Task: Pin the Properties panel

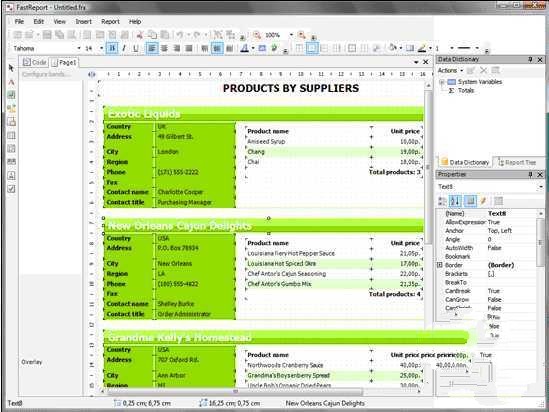Action: click(x=530, y=174)
